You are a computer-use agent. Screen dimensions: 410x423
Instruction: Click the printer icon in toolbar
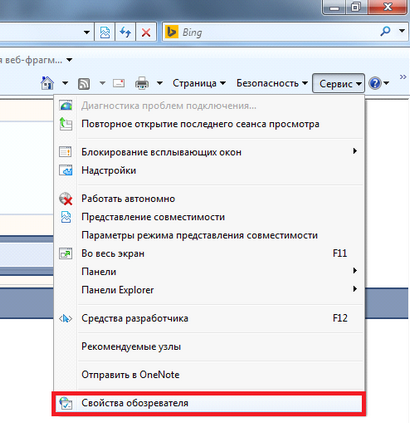pos(142,83)
